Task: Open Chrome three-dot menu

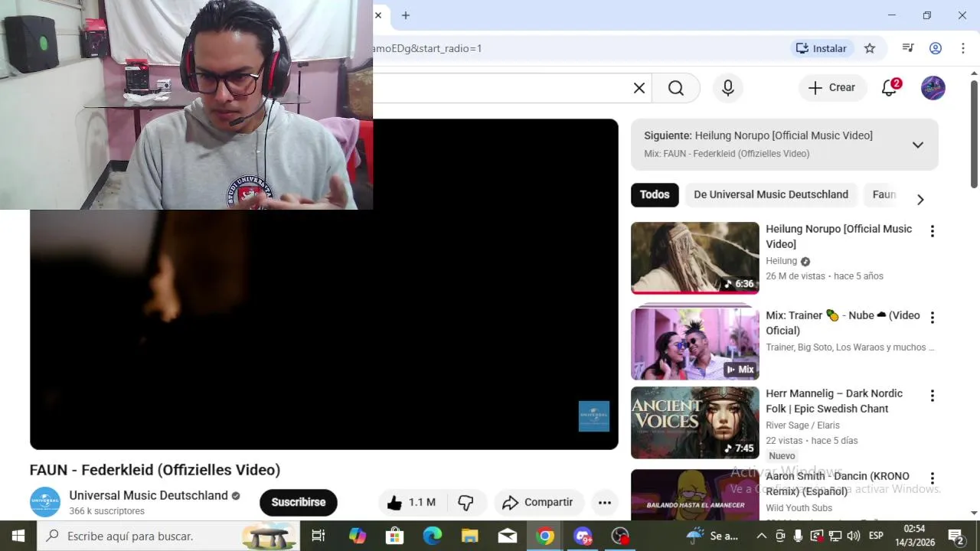Action: click(962, 48)
